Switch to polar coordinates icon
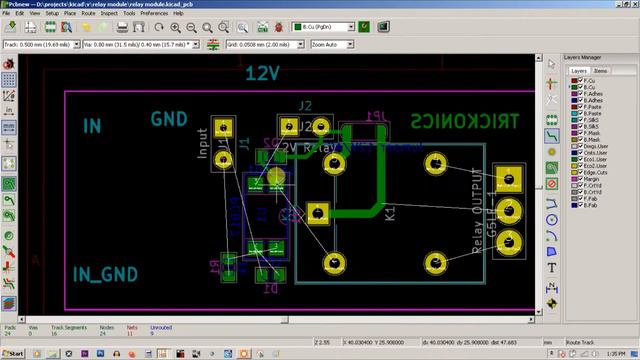This screenshot has height=360, width=640. pos(9,96)
